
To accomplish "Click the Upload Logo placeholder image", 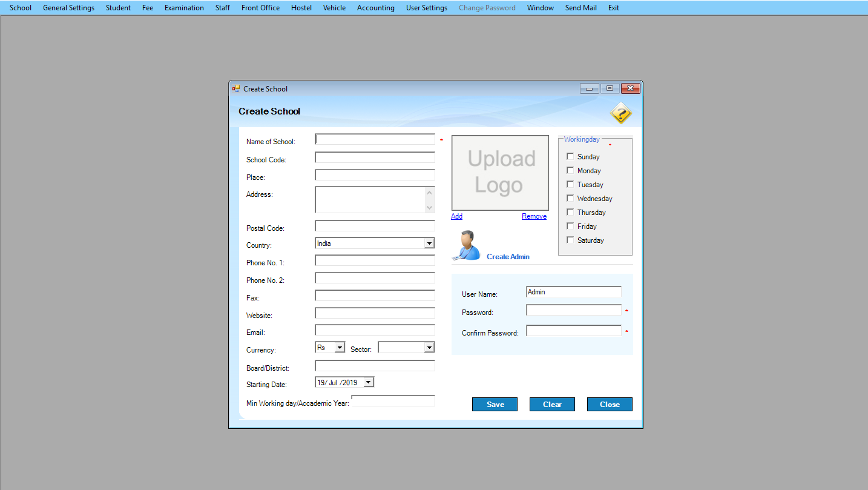I will click(500, 173).
